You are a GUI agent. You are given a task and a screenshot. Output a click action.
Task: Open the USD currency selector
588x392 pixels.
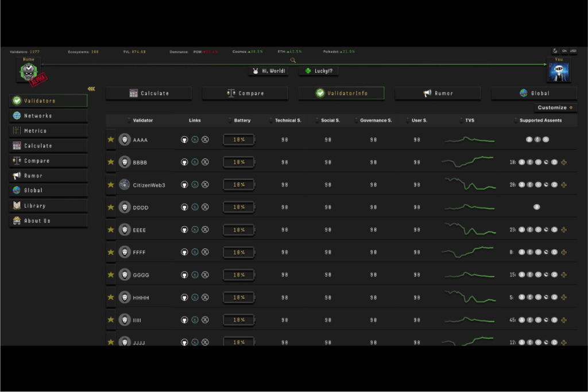click(x=572, y=51)
